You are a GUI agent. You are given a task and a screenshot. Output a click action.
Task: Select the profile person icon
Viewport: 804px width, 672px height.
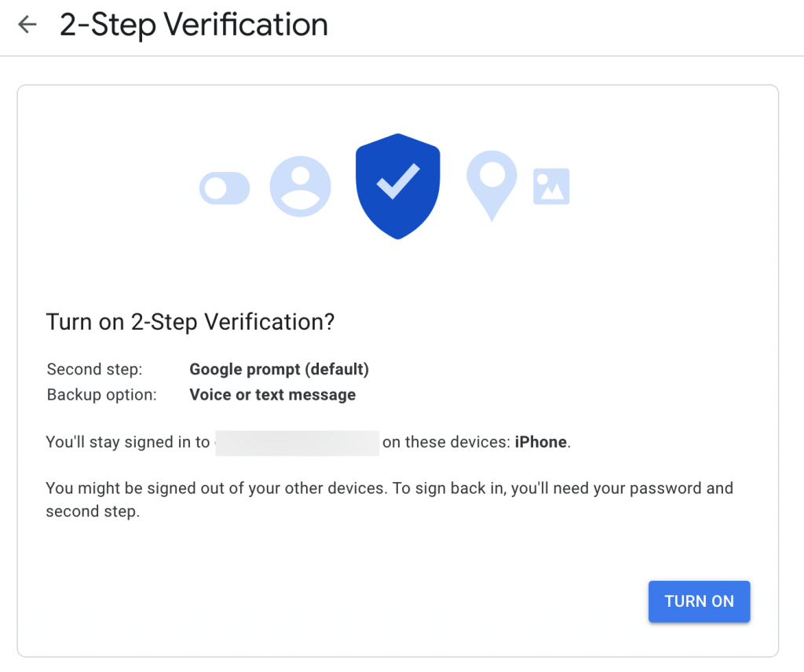point(301,187)
